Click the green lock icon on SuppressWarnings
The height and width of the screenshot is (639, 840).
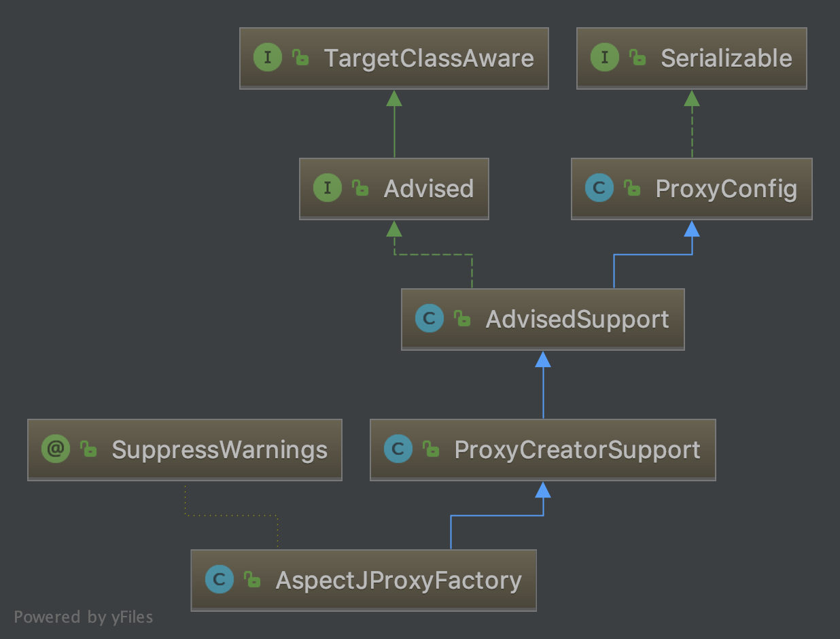pyautogui.click(x=88, y=449)
